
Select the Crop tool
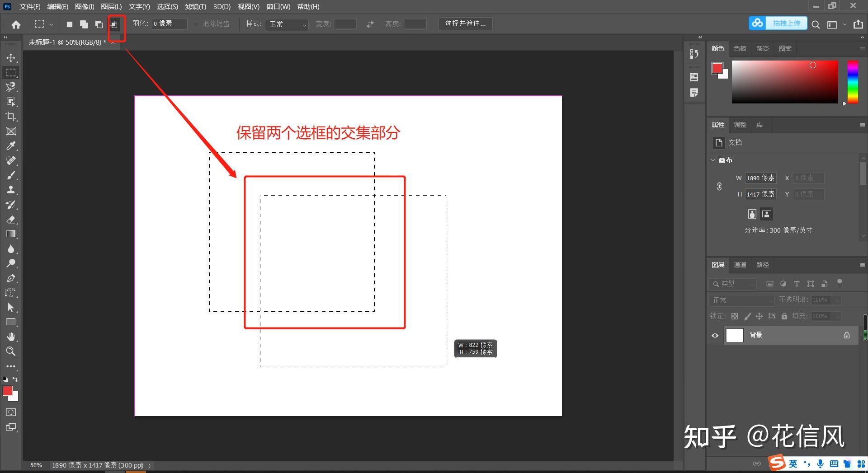(x=11, y=117)
